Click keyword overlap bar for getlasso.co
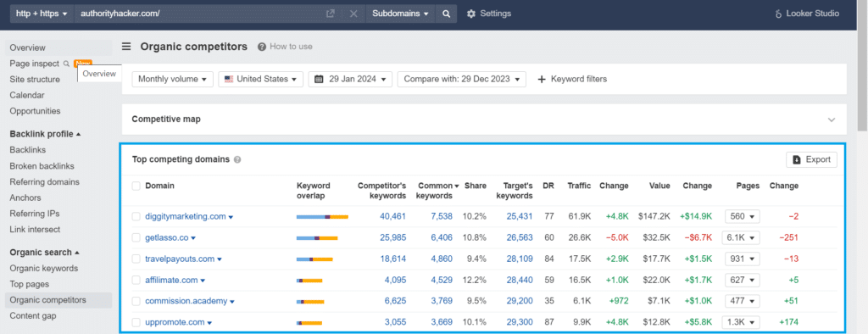868x334 pixels. click(x=317, y=238)
